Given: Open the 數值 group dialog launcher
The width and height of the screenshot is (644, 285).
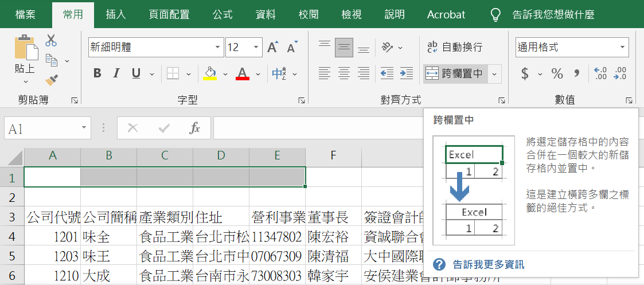Looking at the screenshot, I should coord(629,100).
